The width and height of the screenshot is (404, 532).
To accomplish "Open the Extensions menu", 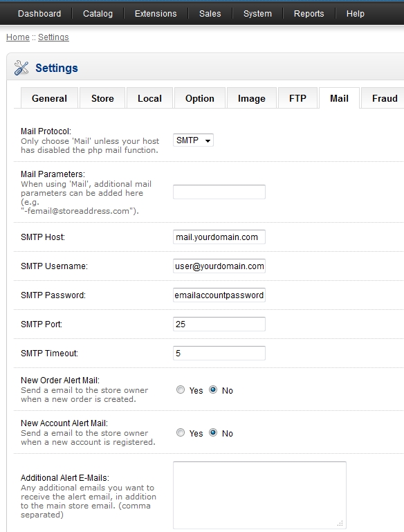I will [x=156, y=14].
